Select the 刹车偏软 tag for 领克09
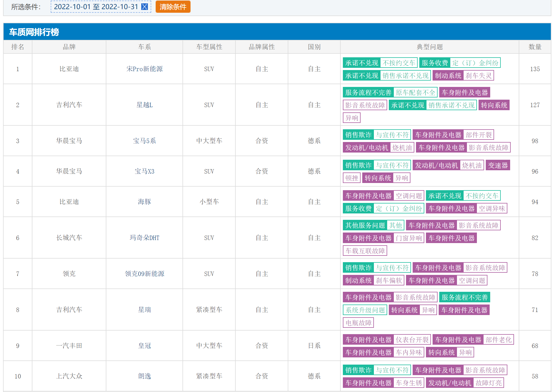 389,280
